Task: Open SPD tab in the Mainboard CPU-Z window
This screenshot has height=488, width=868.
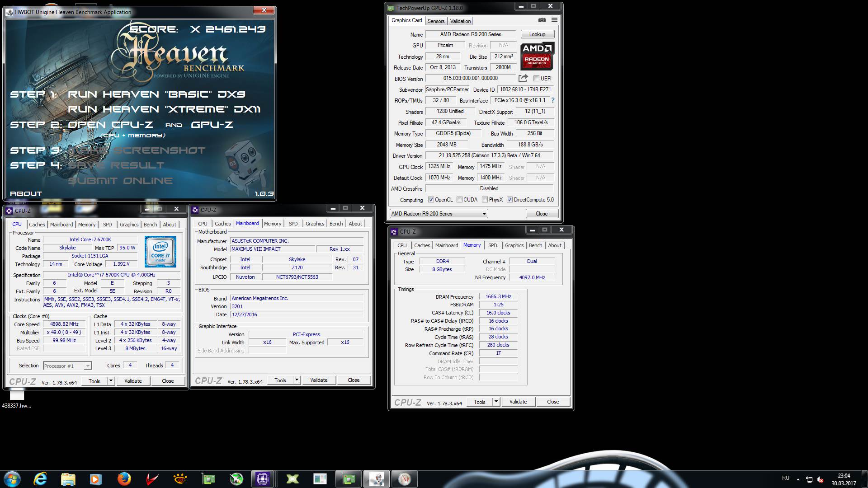Action: click(x=293, y=224)
